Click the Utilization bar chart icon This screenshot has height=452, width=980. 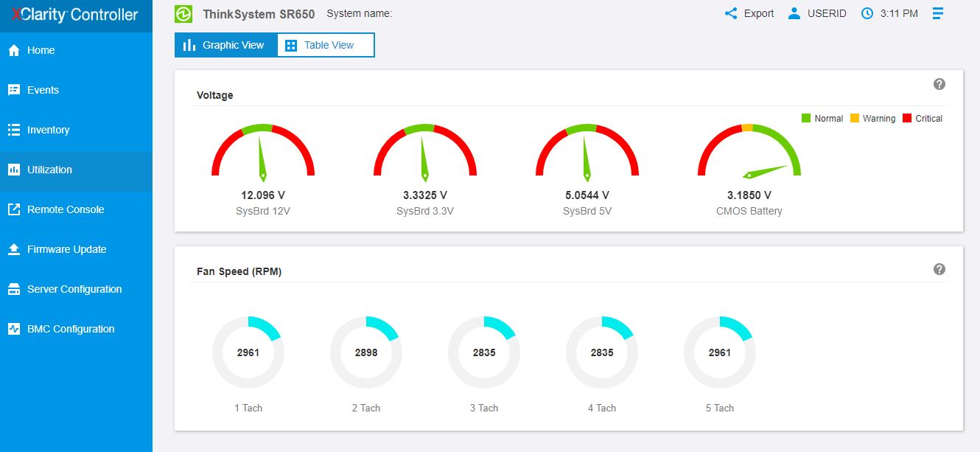tap(13, 170)
